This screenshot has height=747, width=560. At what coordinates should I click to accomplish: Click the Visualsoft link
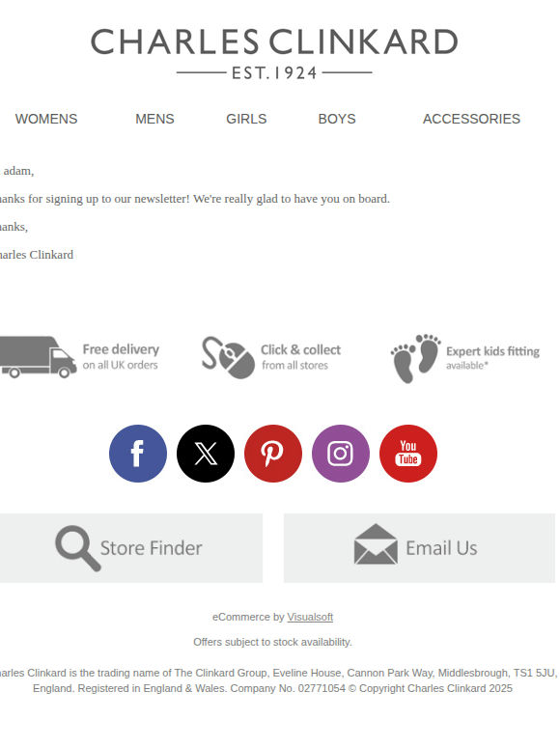pos(310,617)
